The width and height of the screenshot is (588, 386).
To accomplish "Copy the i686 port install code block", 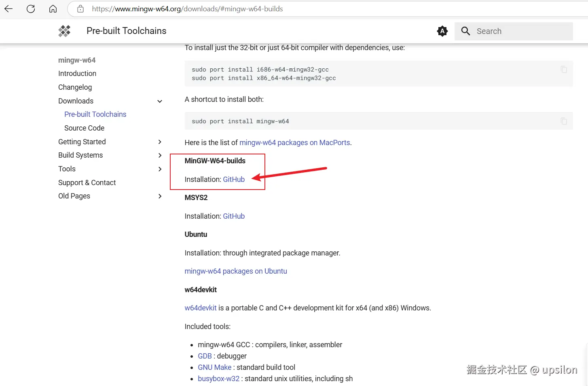I will coord(564,70).
